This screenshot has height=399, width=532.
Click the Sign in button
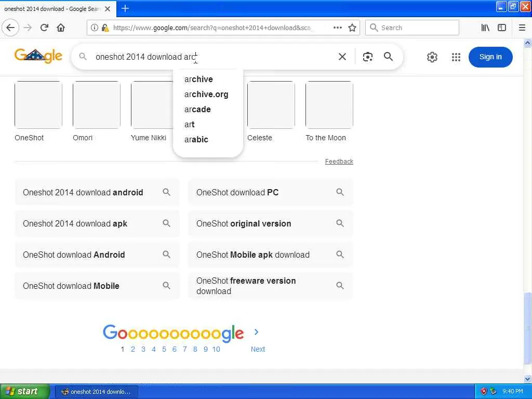tap(490, 57)
